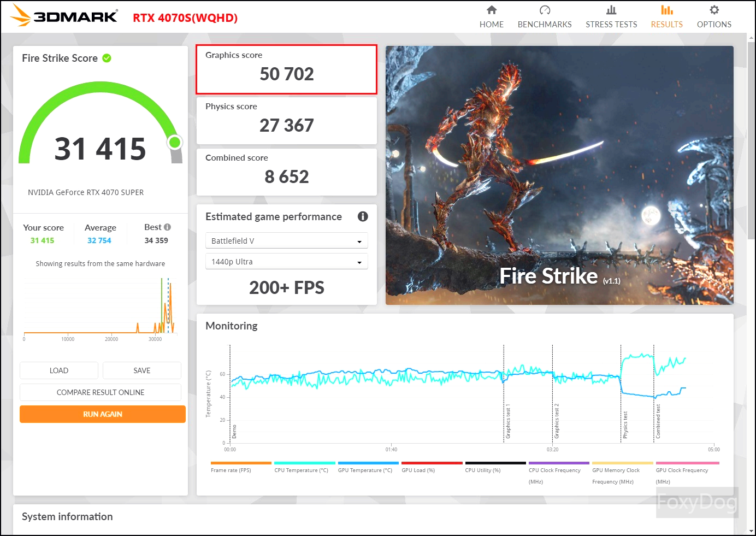Image resolution: width=756 pixels, height=536 pixels.
Task: Click the green validation checkmark by Fire Strike Score
Action: 107,58
